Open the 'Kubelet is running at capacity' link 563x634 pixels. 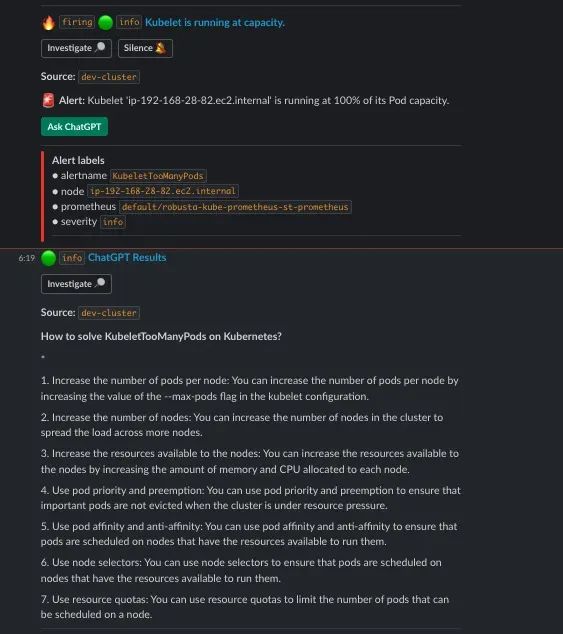[215, 22]
